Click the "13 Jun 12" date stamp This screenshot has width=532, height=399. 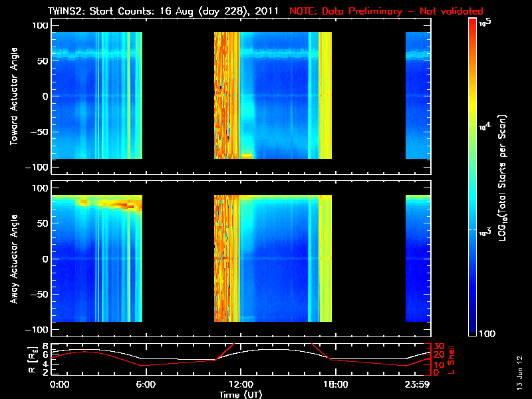coord(519,373)
